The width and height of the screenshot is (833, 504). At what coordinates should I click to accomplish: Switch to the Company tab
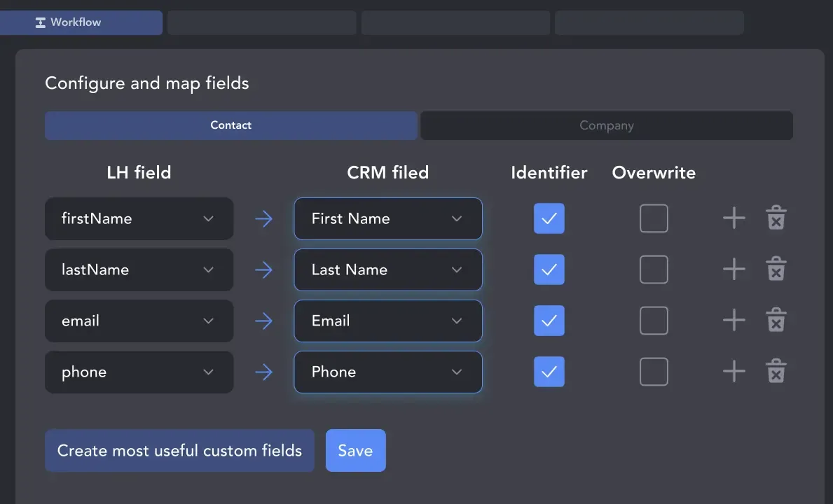tap(607, 125)
